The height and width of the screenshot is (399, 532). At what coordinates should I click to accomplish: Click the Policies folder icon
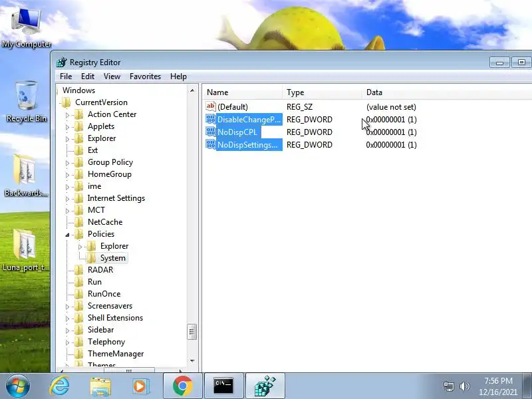79,234
